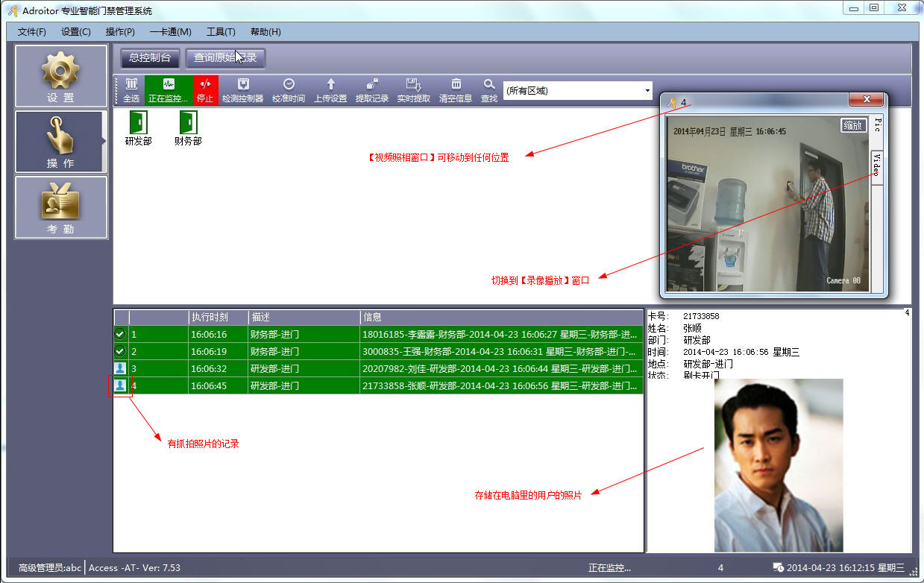Viewport: 924px width, 583px height.
Task: Open the 设置 settings gear panel
Action: pos(61,76)
